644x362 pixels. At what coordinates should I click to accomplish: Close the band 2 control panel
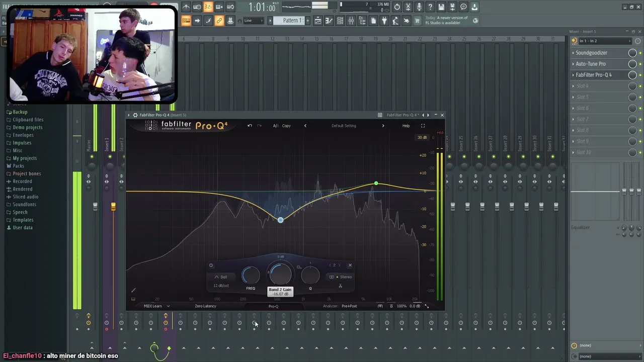pos(350,265)
